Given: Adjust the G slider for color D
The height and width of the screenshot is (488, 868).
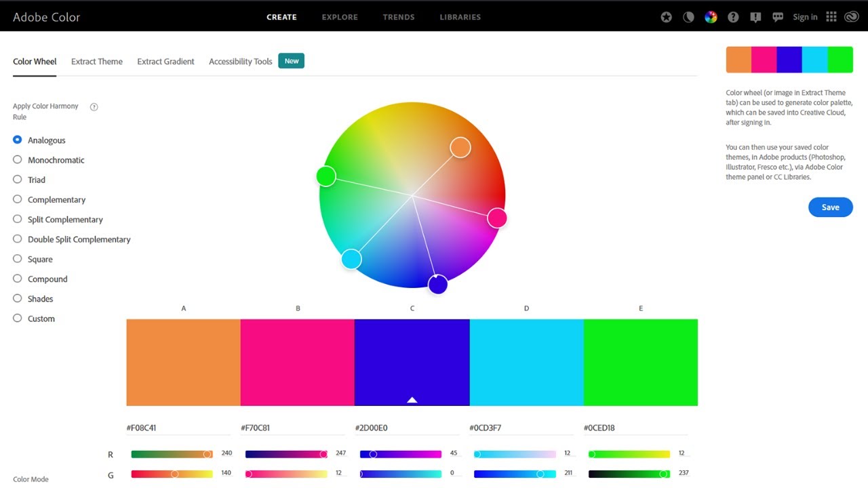Looking at the screenshot, I should [x=515, y=474].
